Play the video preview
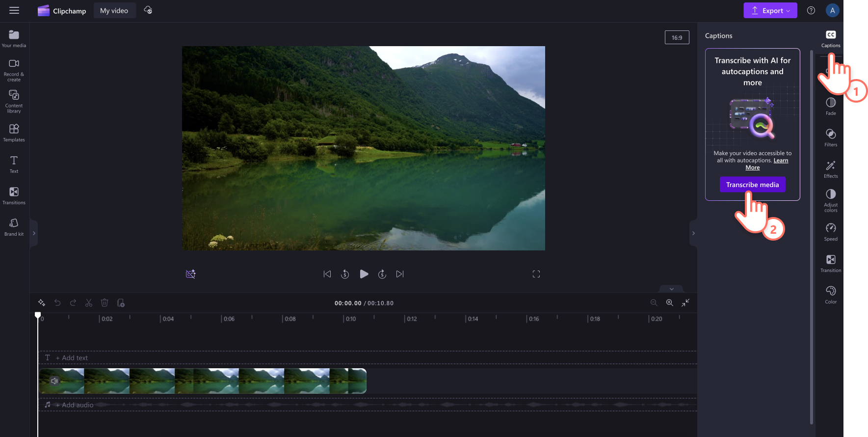Viewport: 868px width, 437px height. [364, 274]
